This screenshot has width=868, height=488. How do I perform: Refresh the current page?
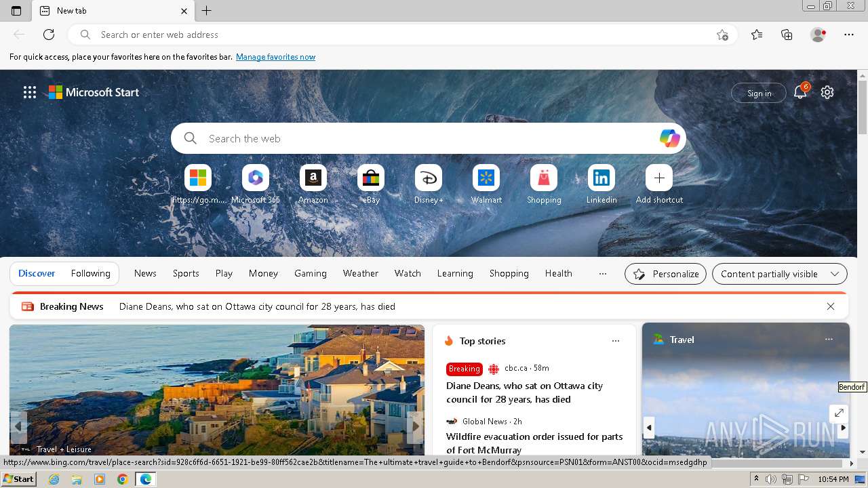point(49,35)
